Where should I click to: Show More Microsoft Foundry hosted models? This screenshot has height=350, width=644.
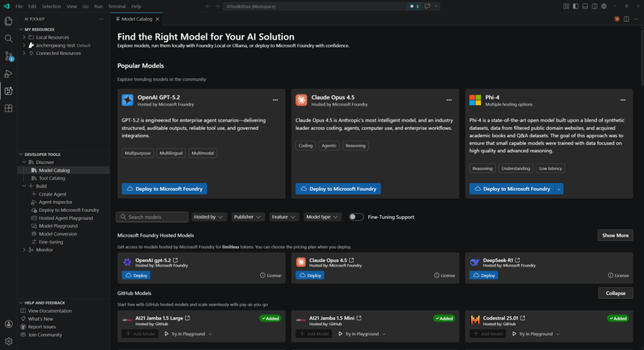pos(615,235)
